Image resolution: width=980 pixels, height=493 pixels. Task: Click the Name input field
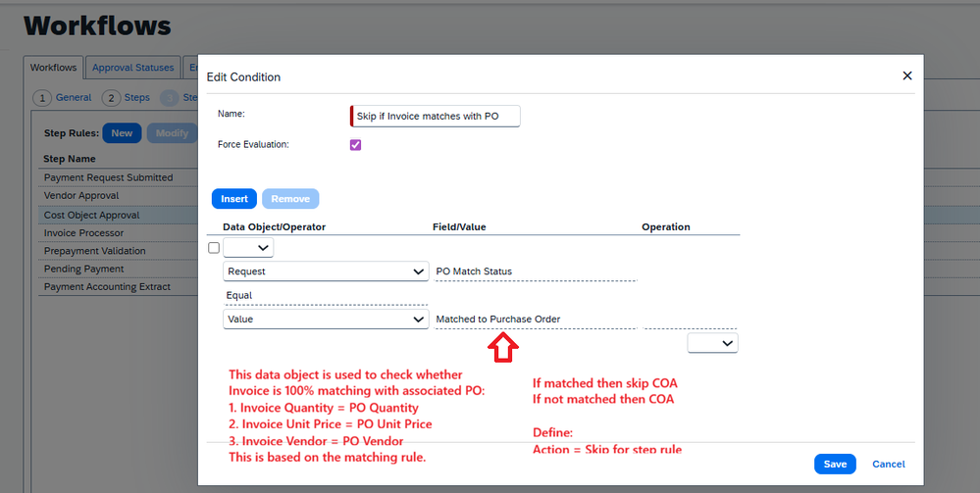click(435, 117)
